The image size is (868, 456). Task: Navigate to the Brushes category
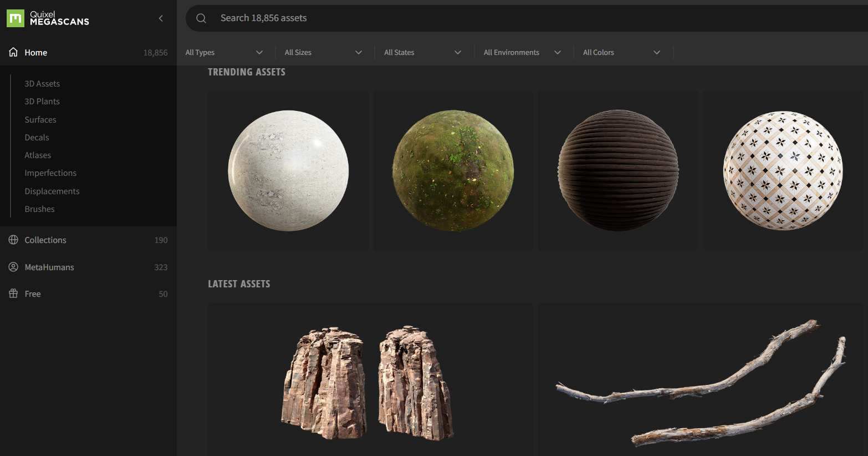pos(39,209)
